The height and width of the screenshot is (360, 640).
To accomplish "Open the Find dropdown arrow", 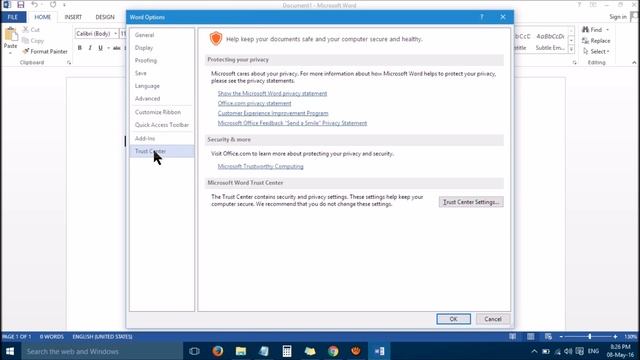I will point(607,30).
